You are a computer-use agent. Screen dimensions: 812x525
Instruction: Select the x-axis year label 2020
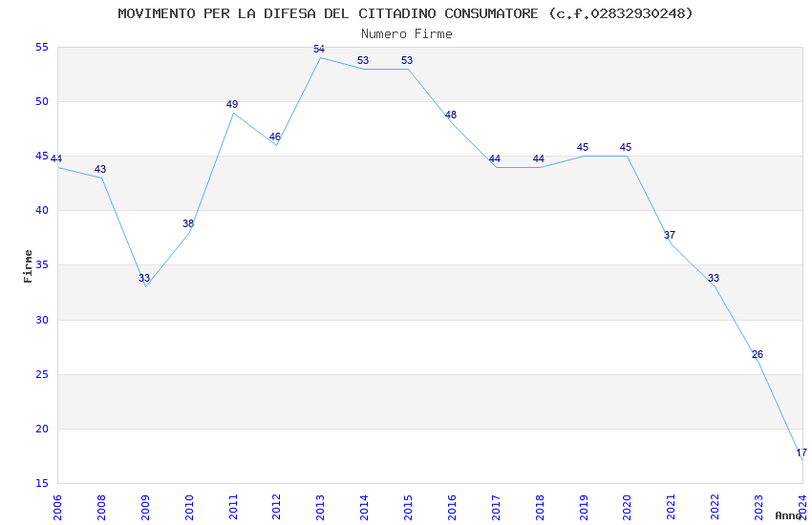click(x=627, y=506)
